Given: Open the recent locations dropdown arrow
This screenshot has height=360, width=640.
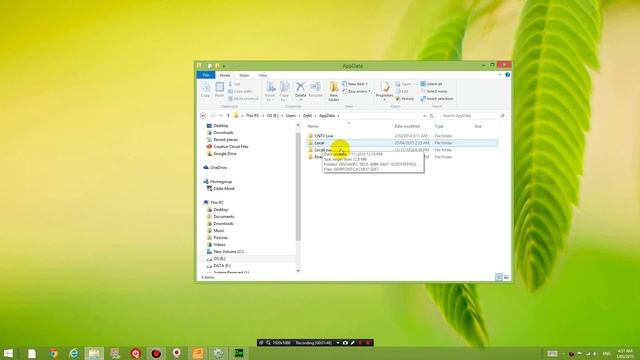Looking at the screenshot, I should pyautogui.click(x=221, y=116).
